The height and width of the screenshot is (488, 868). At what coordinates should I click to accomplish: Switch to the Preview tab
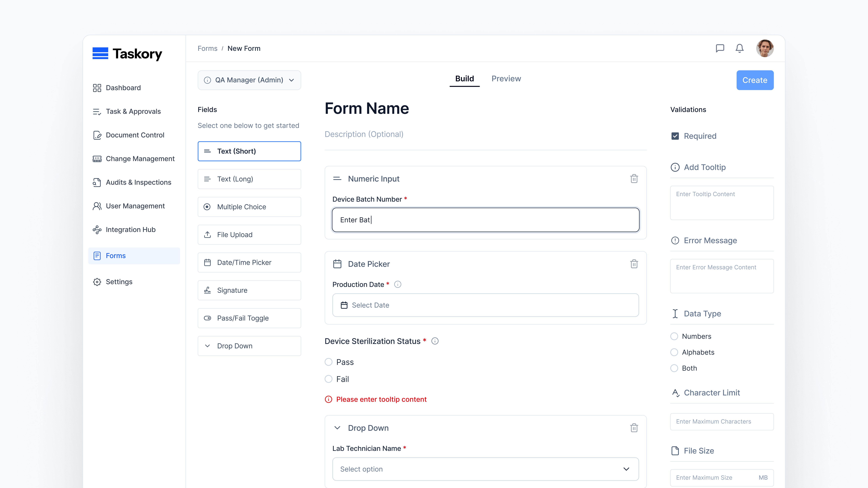(x=506, y=78)
